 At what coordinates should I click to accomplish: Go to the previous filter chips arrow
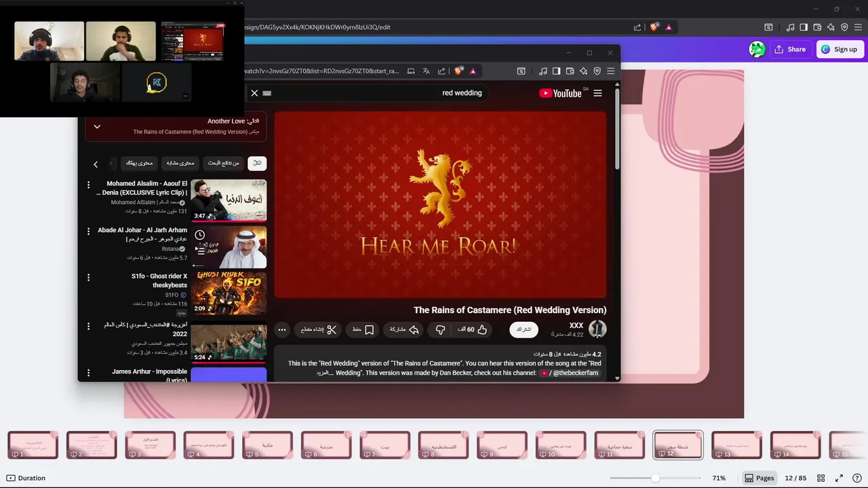click(x=96, y=164)
